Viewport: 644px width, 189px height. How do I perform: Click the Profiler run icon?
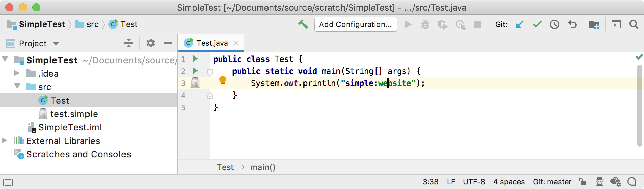(460, 25)
